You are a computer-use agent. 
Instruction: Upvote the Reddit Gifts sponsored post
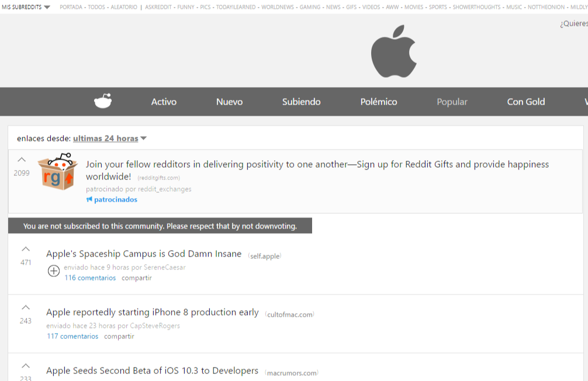[22, 160]
